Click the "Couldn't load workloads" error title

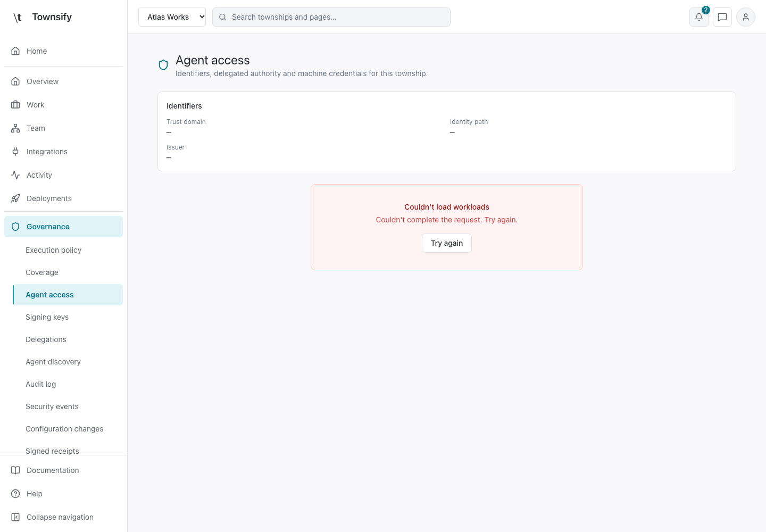click(x=447, y=207)
